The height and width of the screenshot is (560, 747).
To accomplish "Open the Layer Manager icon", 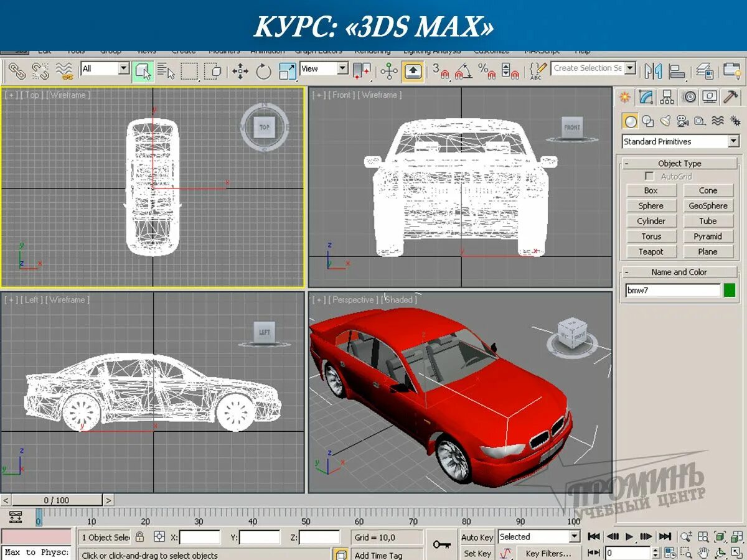I will [x=704, y=71].
